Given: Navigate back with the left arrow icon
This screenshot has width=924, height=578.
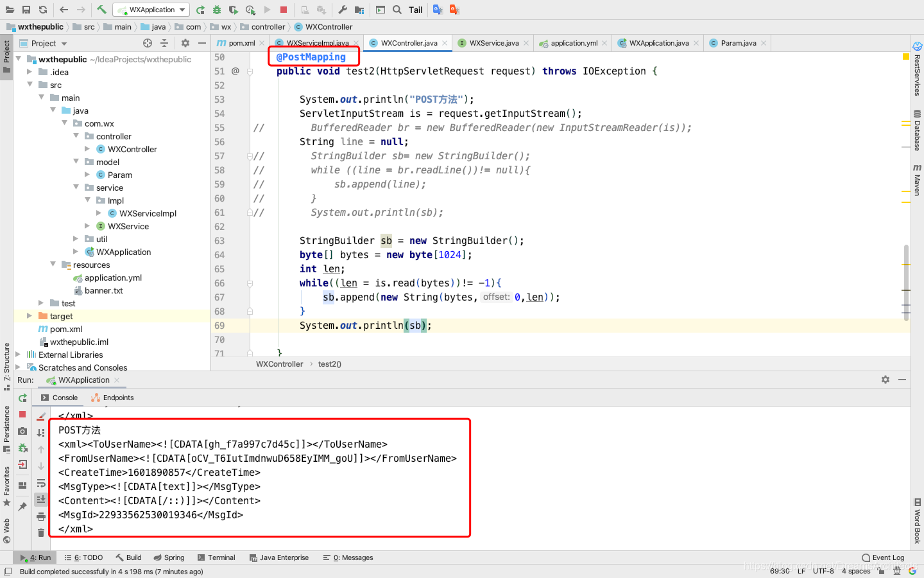Looking at the screenshot, I should (x=64, y=10).
